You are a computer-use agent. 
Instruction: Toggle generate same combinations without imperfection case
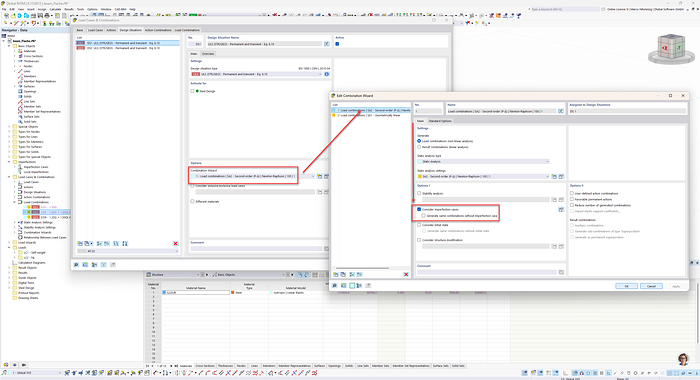pos(423,216)
